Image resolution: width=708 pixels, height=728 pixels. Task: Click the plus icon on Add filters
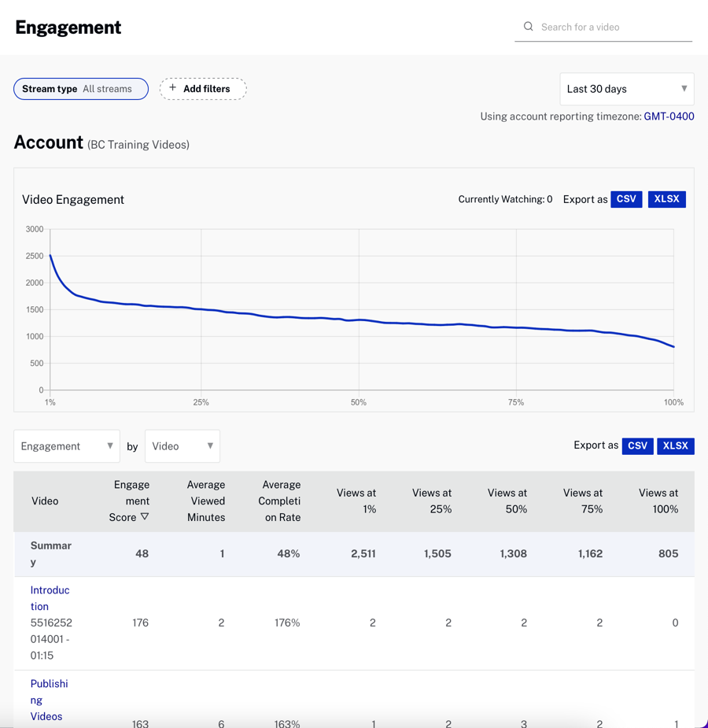[x=172, y=88]
